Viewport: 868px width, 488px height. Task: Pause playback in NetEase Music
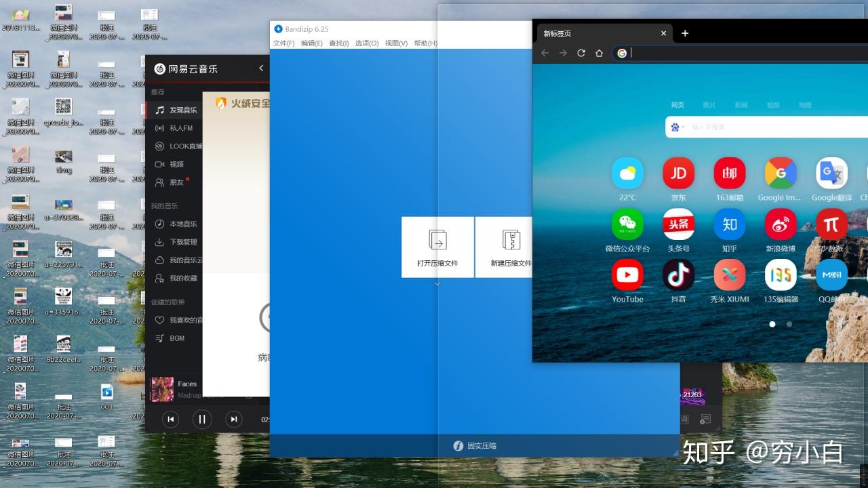[x=202, y=420]
